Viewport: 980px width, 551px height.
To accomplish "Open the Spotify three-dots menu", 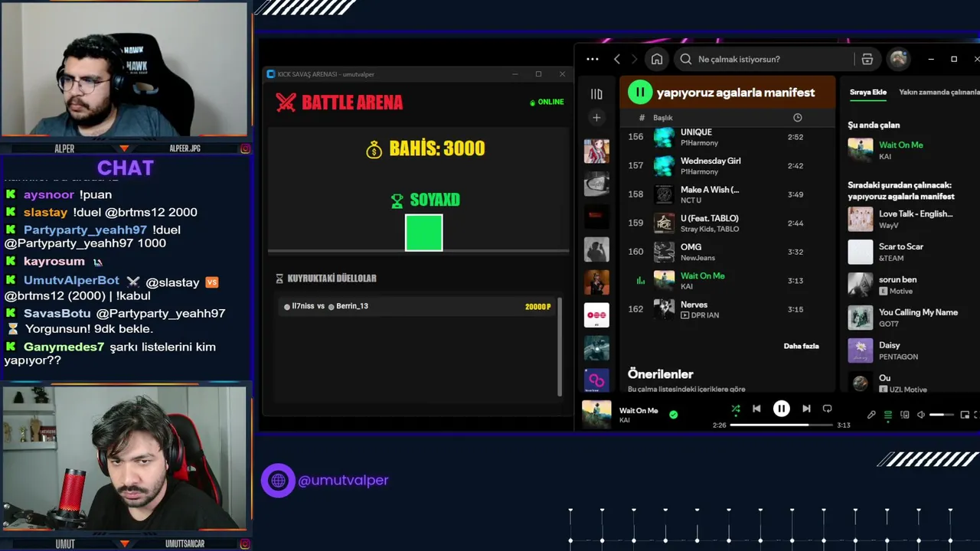I will pos(593,59).
